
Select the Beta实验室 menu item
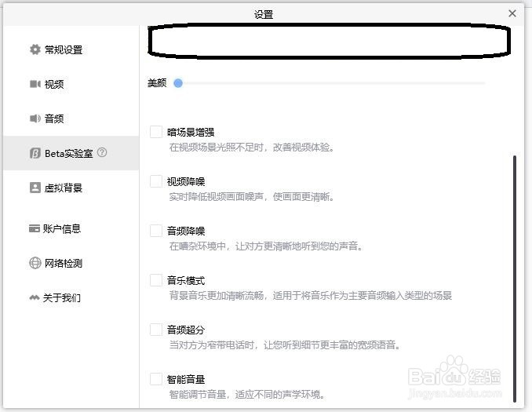pos(71,153)
